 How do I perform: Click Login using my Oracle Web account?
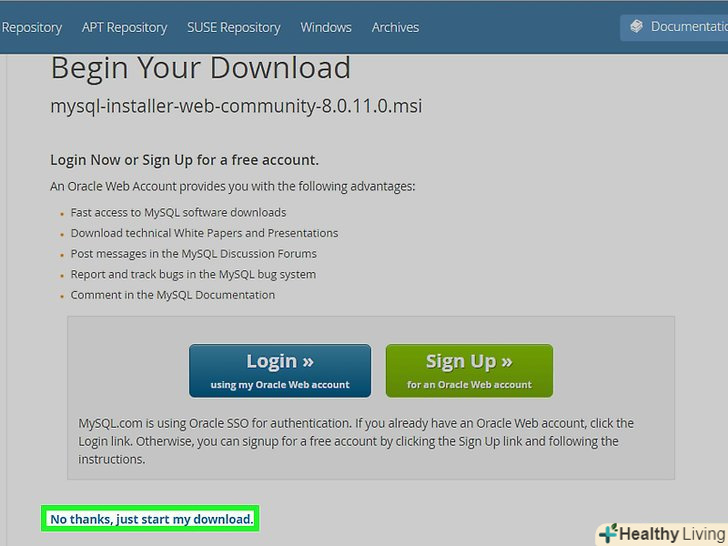click(280, 370)
